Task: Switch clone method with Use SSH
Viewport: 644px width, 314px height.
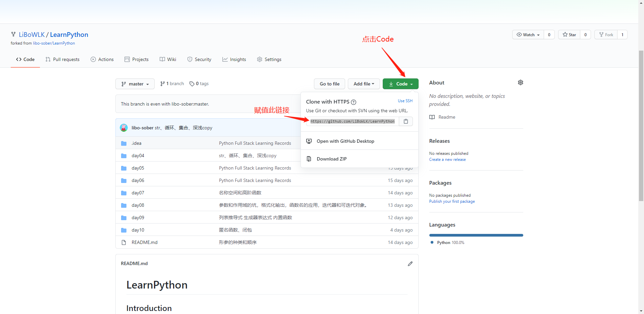Action: click(x=405, y=101)
